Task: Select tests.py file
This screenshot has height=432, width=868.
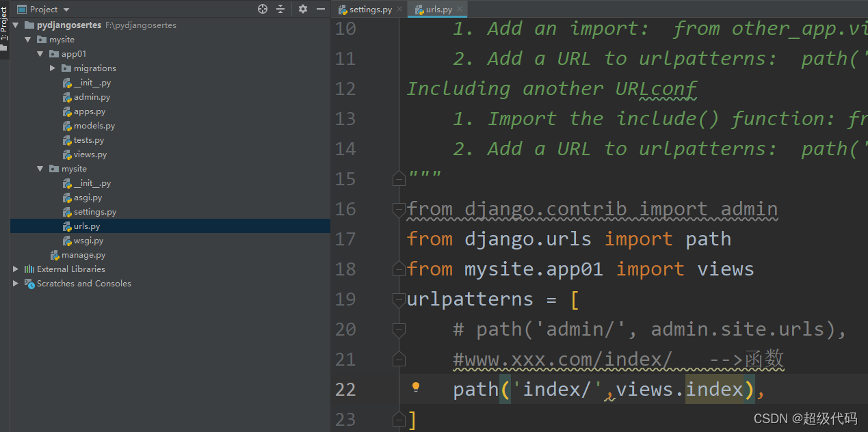Action: [89, 140]
